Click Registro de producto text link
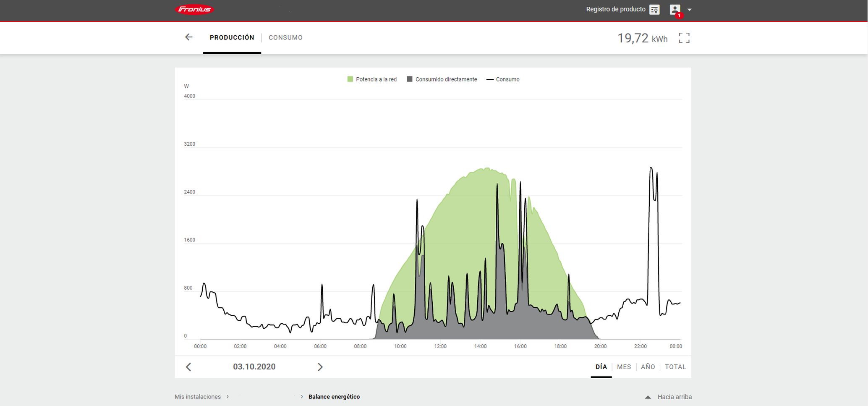Viewport: 868px width, 406px height. (616, 9)
